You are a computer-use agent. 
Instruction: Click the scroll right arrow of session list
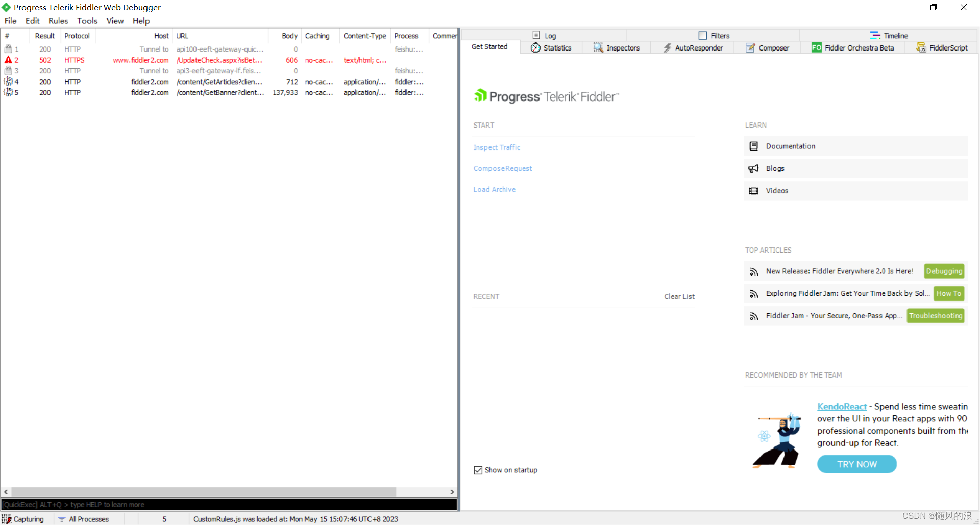click(452, 492)
